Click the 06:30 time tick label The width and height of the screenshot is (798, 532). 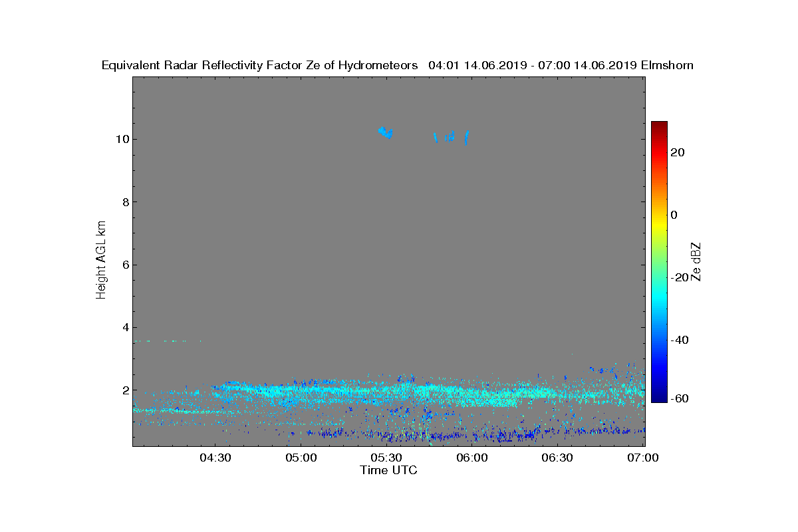point(558,458)
